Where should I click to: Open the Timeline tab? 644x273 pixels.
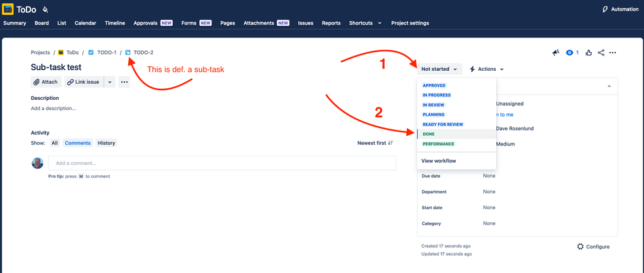[115, 23]
